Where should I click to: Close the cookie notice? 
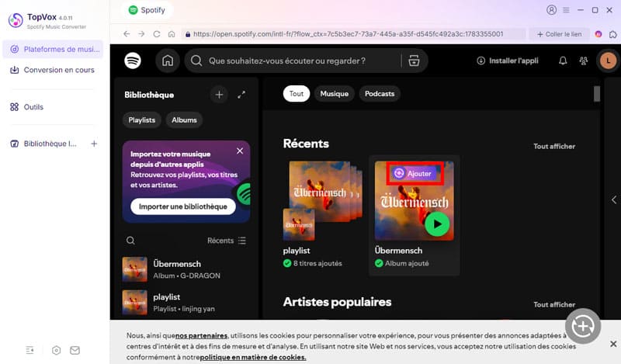(613, 344)
